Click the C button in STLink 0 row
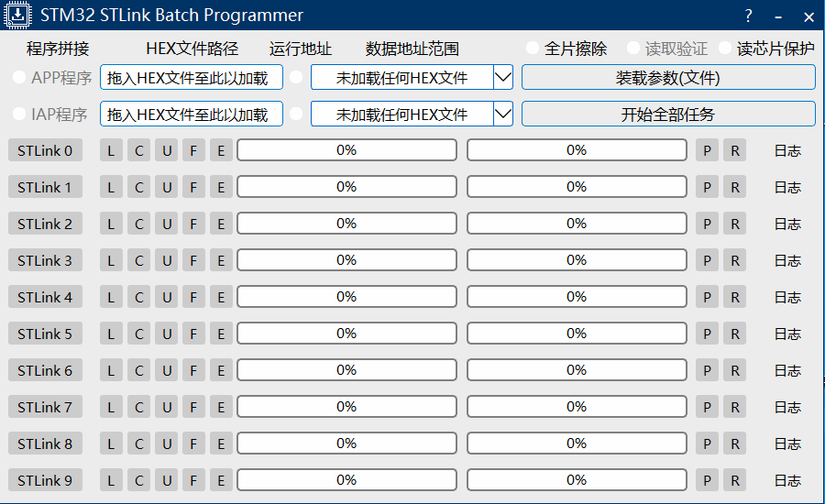Image resolution: width=825 pixels, height=504 pixels. (x=139, y=150)
